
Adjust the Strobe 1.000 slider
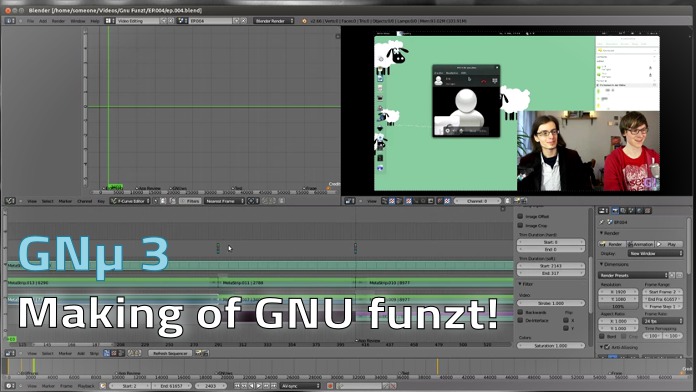click(x=551, y=303)
